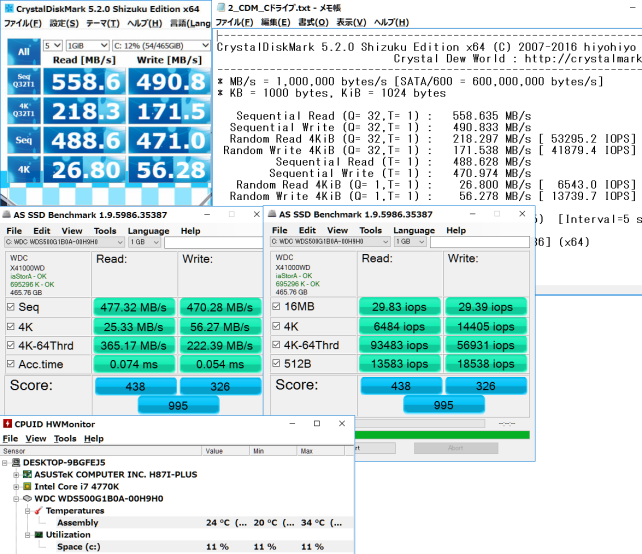Click the Intel Core i7 4770K CPU icon
Image resolution: width=642 pixels, height=554 pixels.
click(25, 487)
